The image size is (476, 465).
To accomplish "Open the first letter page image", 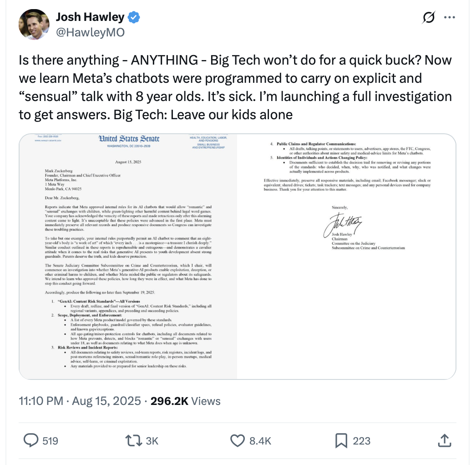I will pos(128,256).
